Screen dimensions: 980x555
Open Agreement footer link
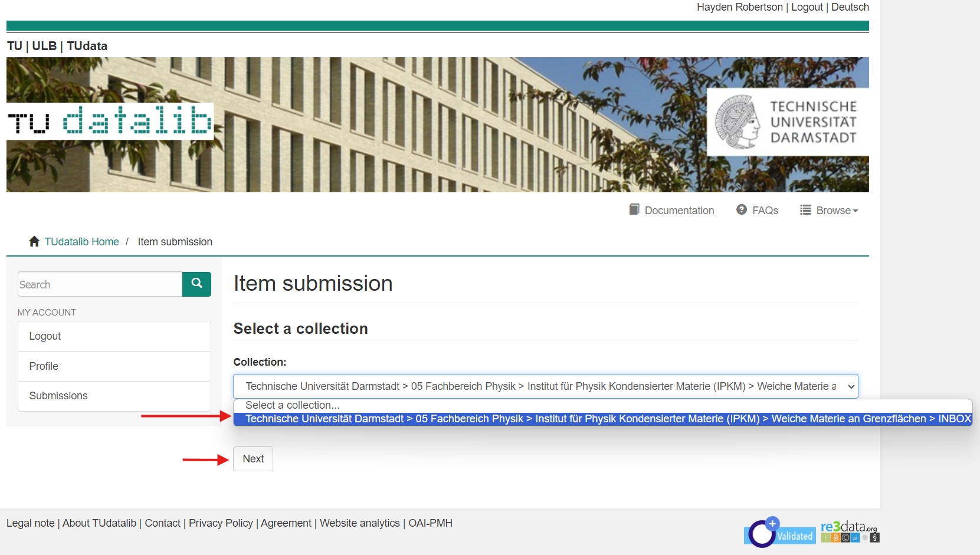point(286,523)
